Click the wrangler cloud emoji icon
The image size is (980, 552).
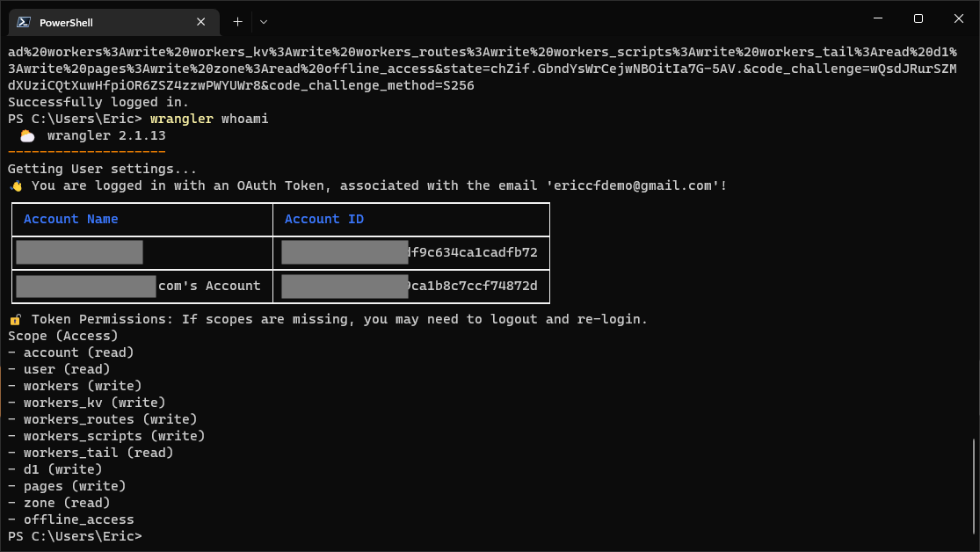27,135
